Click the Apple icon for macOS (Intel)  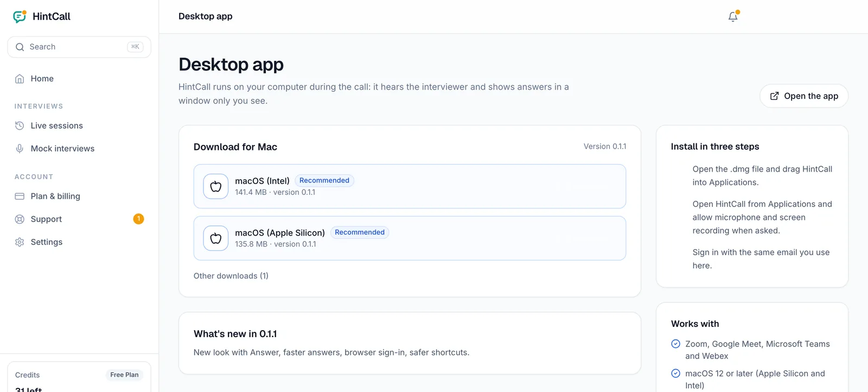pos(216,186)
